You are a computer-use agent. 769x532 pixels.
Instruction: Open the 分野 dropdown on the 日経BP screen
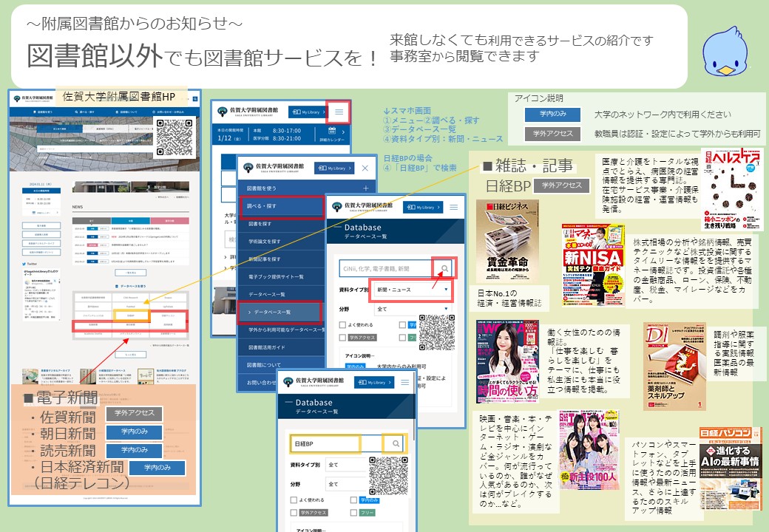pos(346,484)
